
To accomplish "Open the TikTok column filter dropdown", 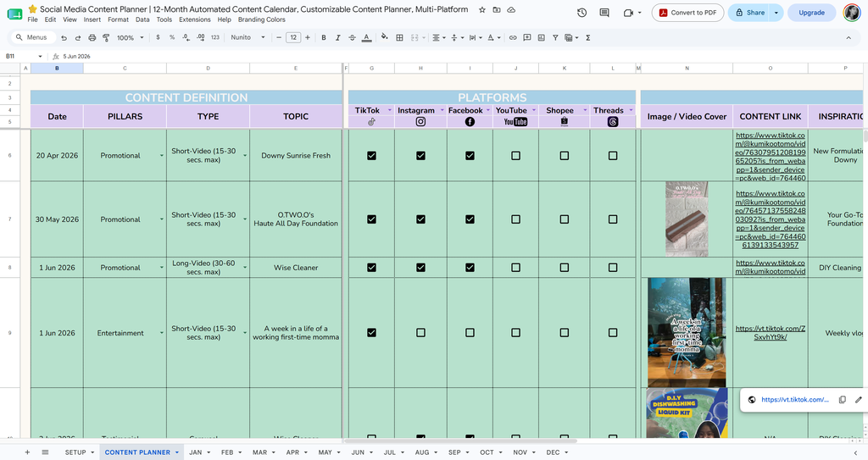I will coord(390,110).
